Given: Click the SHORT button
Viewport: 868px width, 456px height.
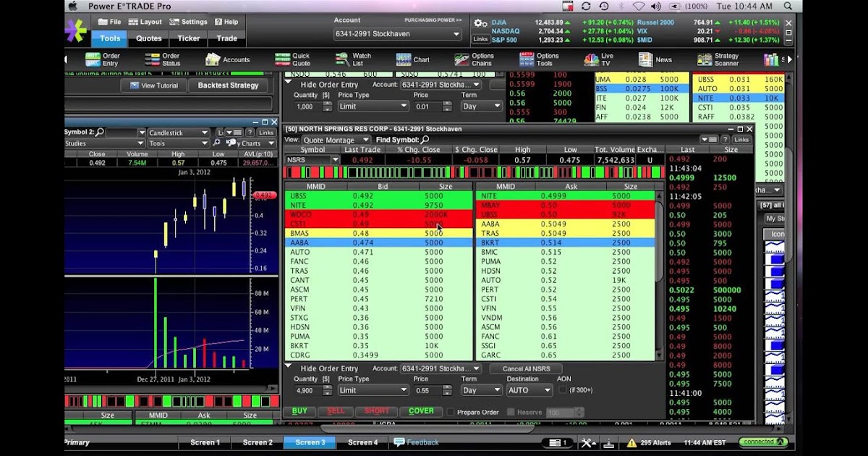Looking at the screenshot, I should tap(377, 411).
